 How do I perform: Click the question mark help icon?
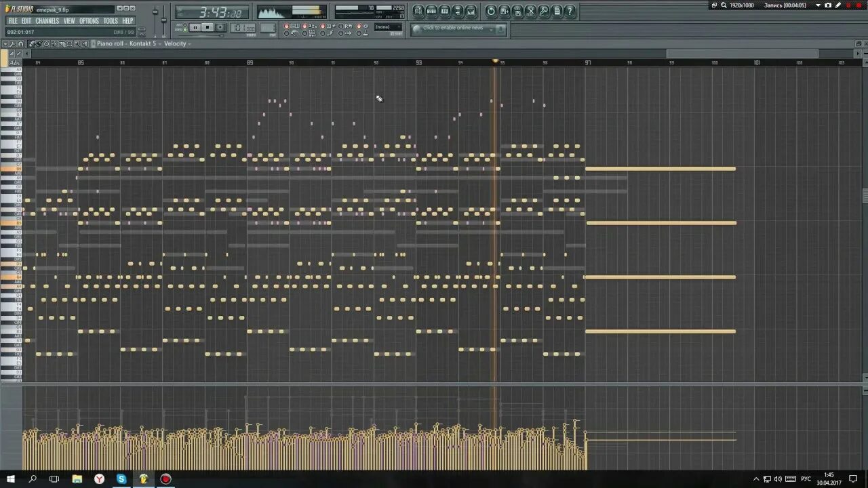point(570,12)
